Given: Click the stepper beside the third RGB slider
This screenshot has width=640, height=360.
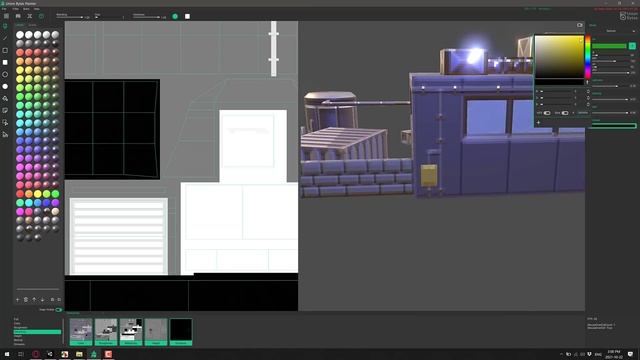Looking at the screenshot, I should pos(588,104).
